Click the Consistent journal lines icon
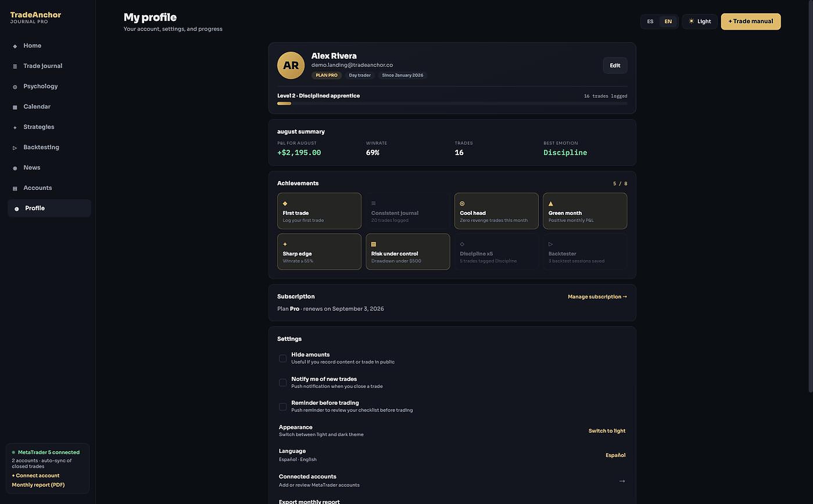The image size is (813, 504). click(374, 203)
